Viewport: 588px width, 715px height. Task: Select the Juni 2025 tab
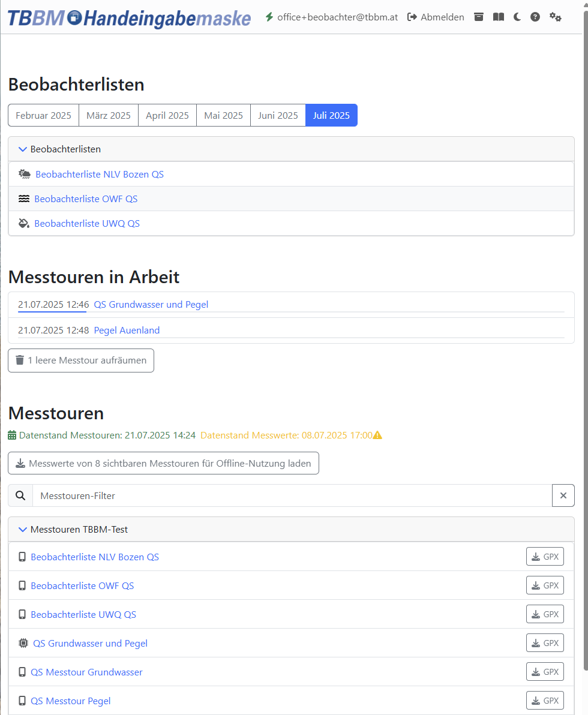pos(278,115)
